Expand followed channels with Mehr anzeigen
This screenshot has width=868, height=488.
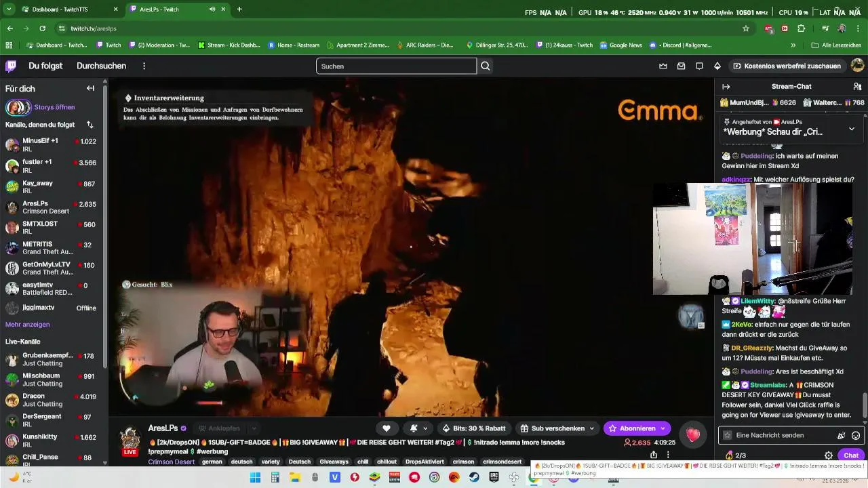27,325
